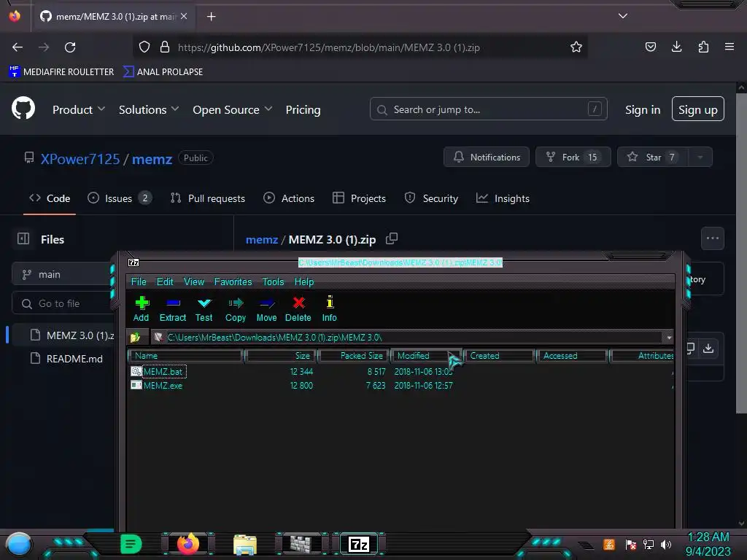Viewport: 747px width, 560px height.
Task: Click the Notifications button
Action: tap(486, 157)
